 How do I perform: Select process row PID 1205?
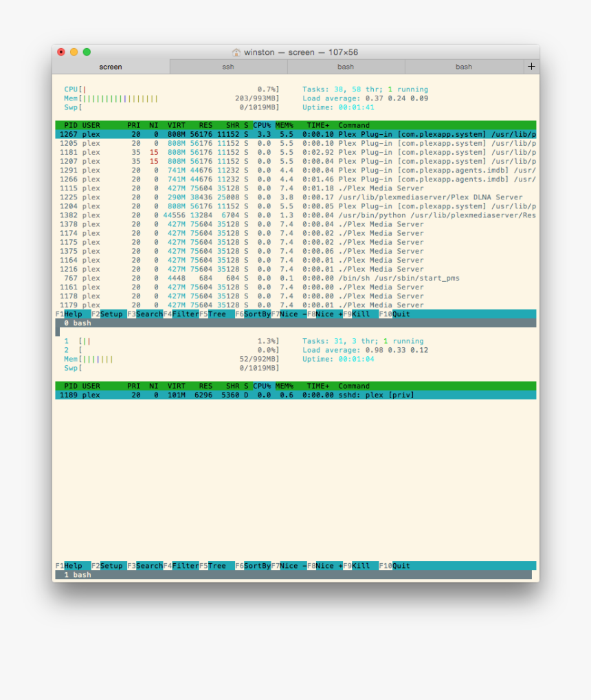pos(295,143)
